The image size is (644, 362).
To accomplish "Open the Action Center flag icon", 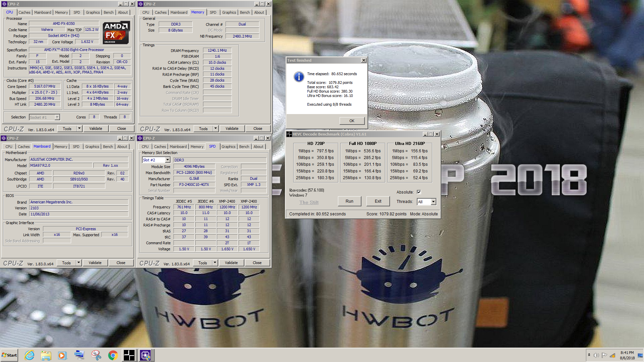I will point(604,355).
